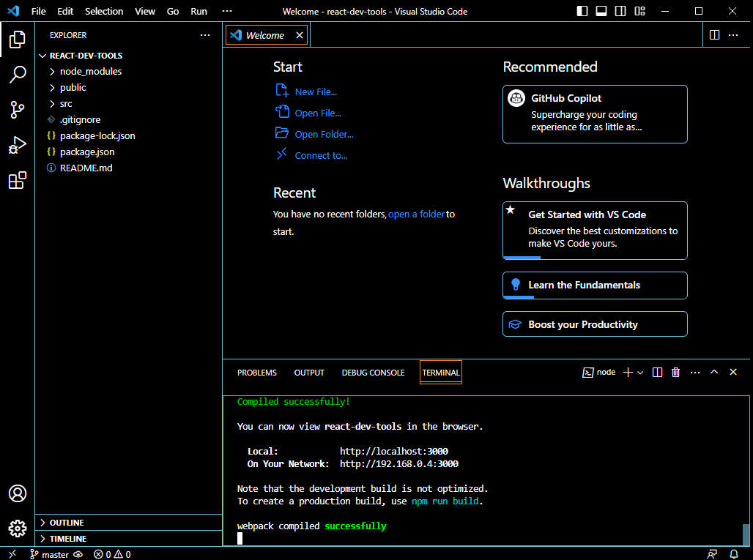753x560 pixels.
Task: Select the TERMINAL tab
Action: click(x=440, y=373)
